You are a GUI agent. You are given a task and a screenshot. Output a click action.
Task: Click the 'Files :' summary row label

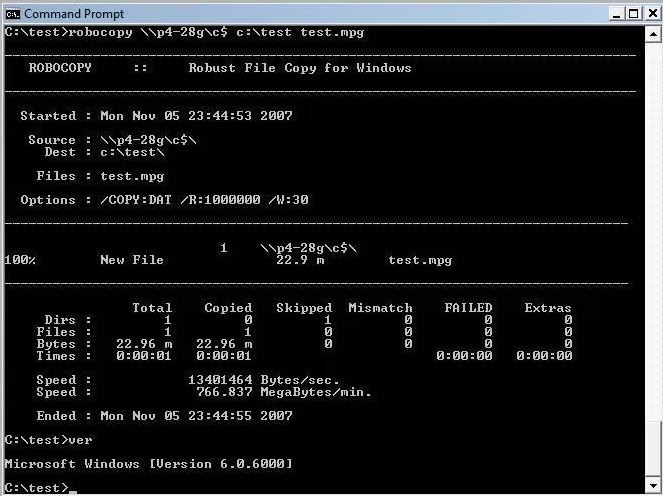64,332
